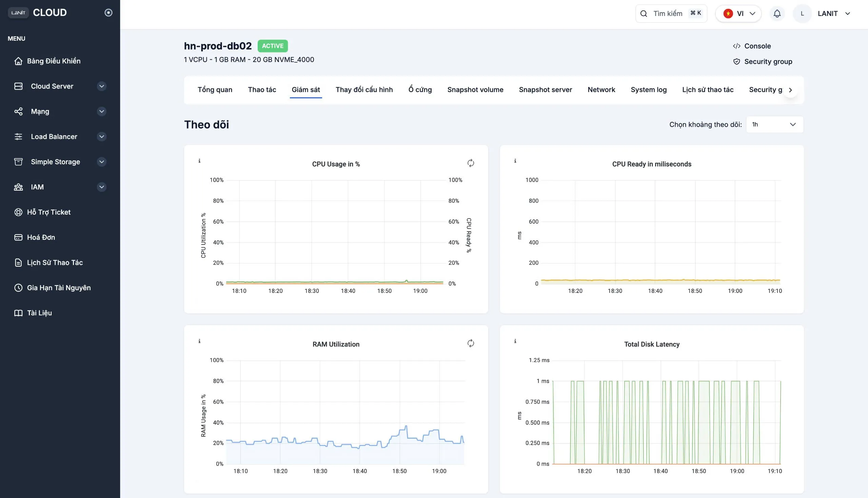
Task: Click the Tìm kiếm search field
Action: point(671,14)
